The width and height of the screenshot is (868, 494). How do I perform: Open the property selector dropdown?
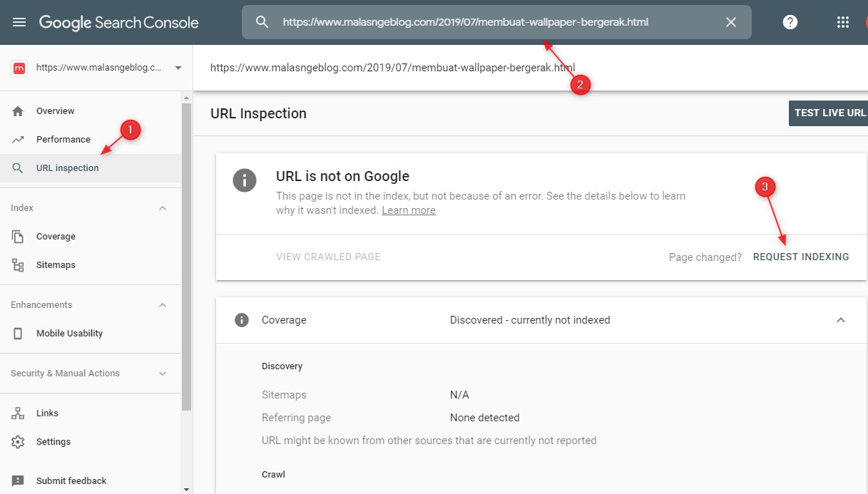coord(178,68)
